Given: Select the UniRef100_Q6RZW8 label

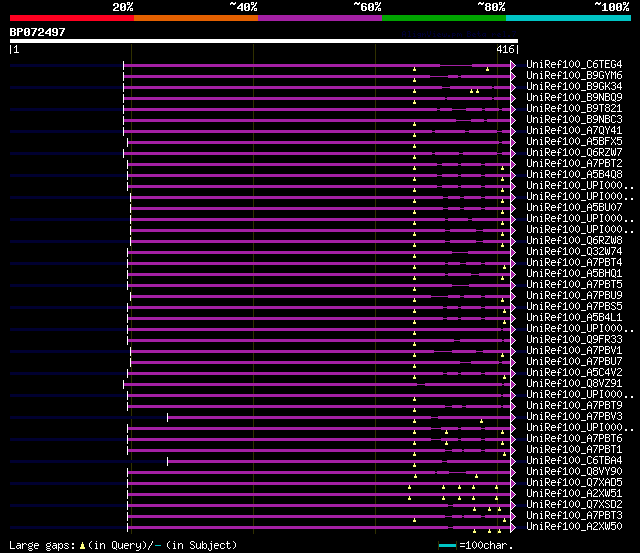Looking at the screenshot, I should pyautogui.click(x=574, y=240).
